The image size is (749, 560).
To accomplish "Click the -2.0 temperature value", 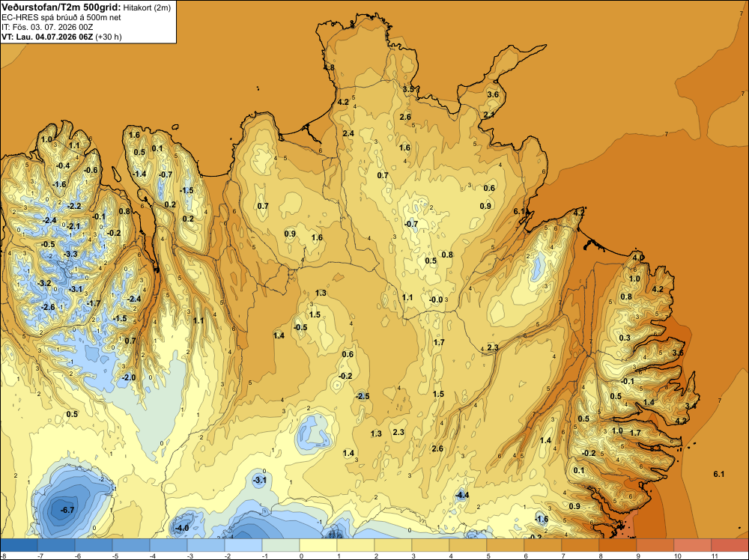I will (129, 377).
